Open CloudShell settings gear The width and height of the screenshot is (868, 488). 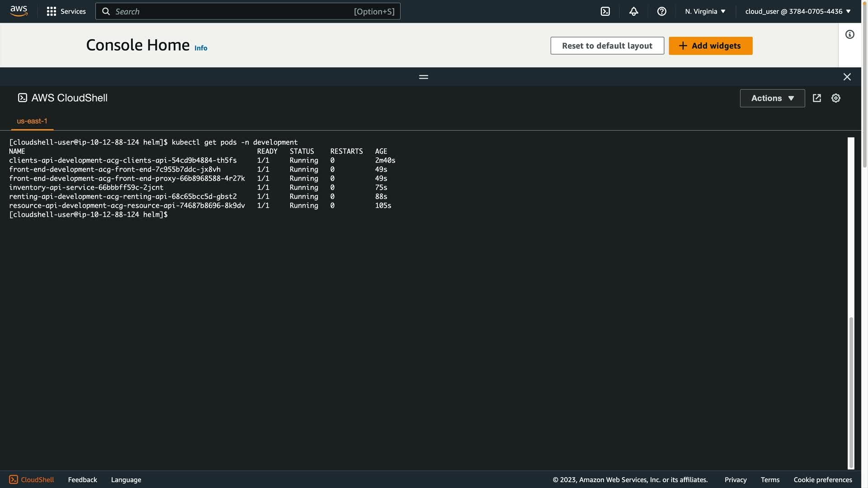coord(835,98)
